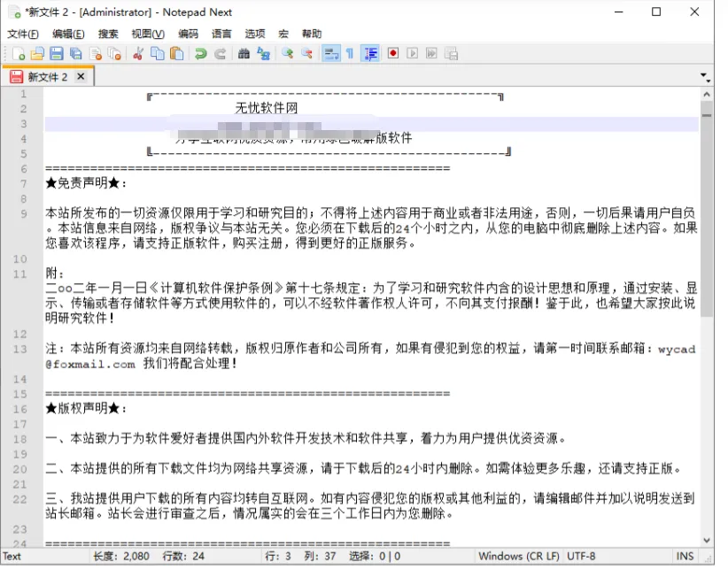Open the 文件(F) menu

click(x=23, y=34)
